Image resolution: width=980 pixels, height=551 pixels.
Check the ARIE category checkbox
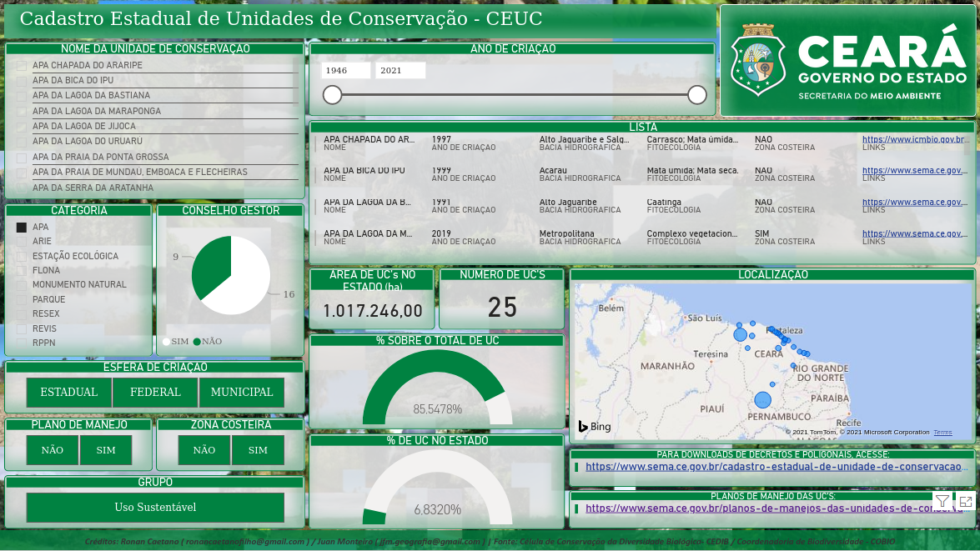[x=22, y=241]
